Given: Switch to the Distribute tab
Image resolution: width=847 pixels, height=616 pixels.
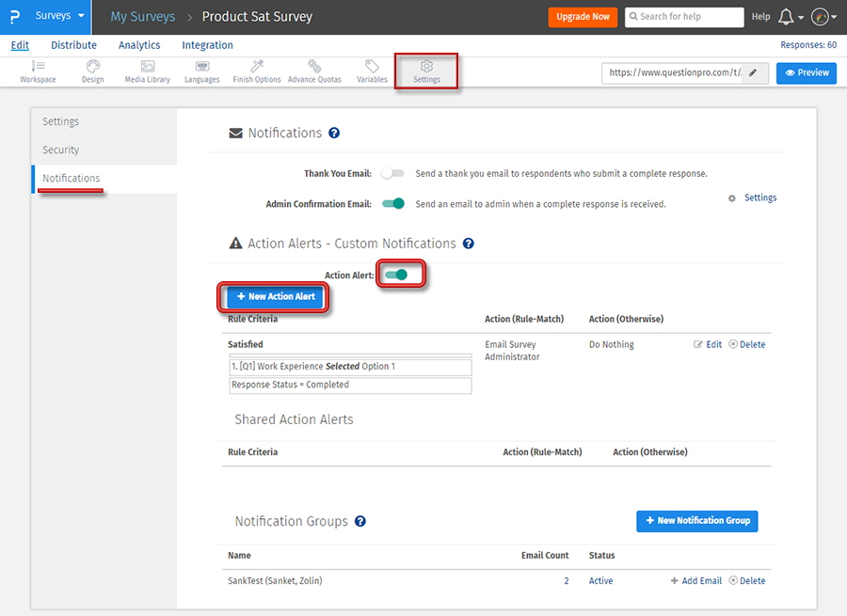Looking at the screenshot, I should (x=73, y=45).
